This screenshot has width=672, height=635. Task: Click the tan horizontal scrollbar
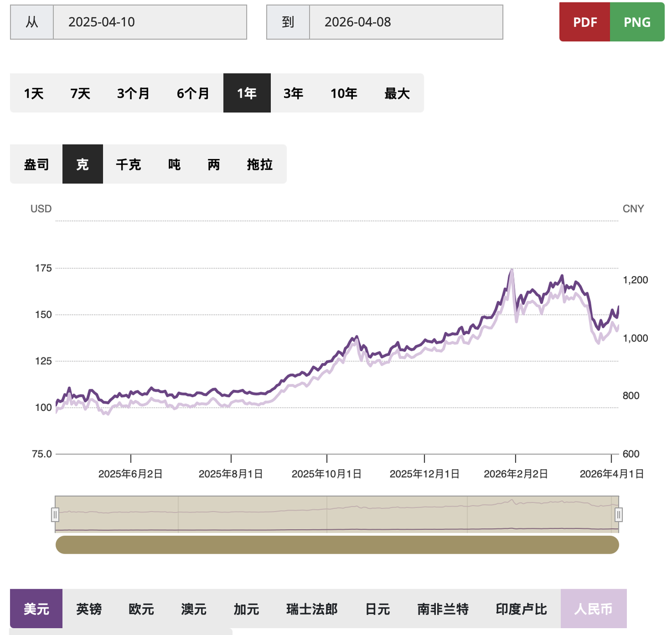pyautogui.click(x=337, y=545)
